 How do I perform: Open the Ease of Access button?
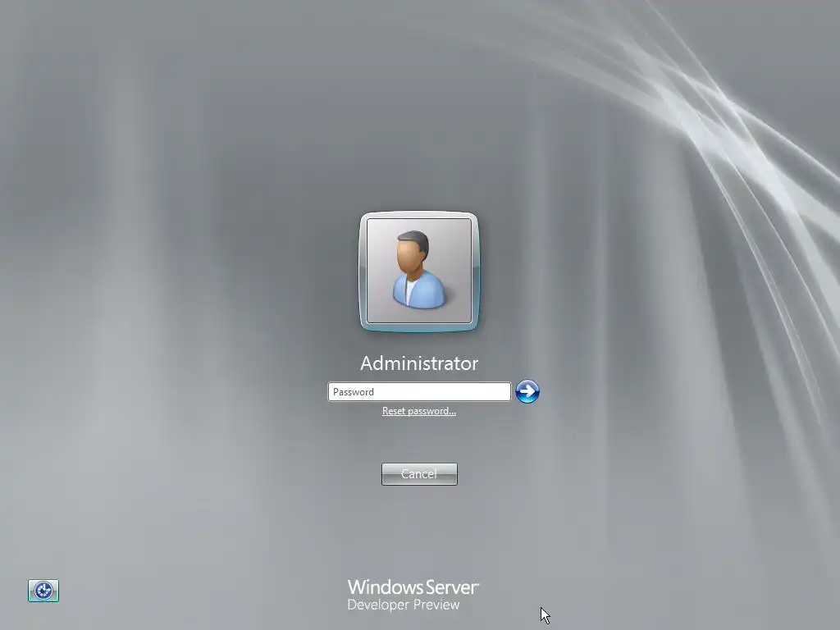(x=43, y=591)
